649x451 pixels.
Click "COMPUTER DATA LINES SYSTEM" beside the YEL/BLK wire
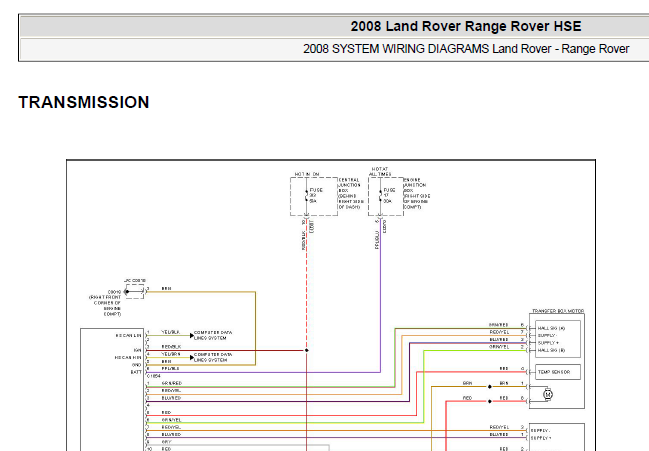click(213, 335)
